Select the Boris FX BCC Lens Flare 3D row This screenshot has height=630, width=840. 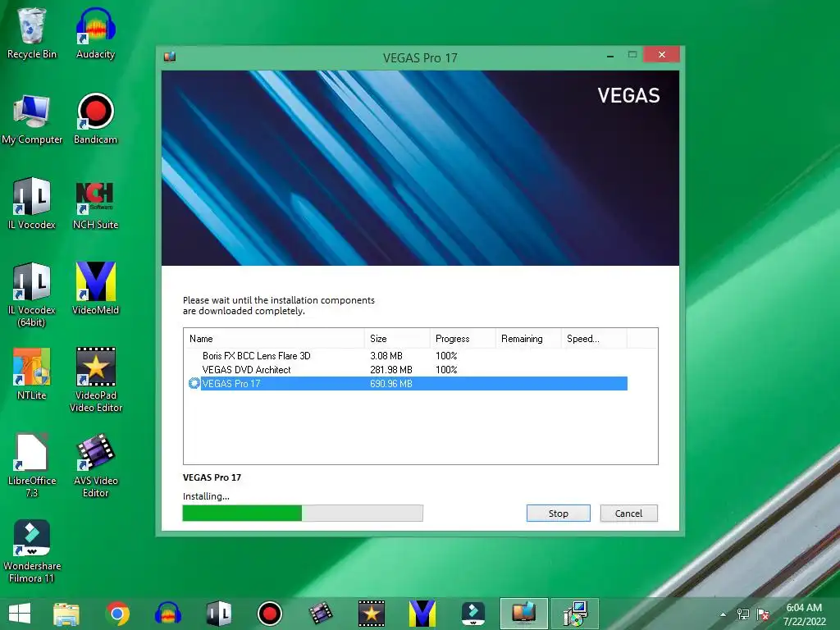click(x=407, y=356)
